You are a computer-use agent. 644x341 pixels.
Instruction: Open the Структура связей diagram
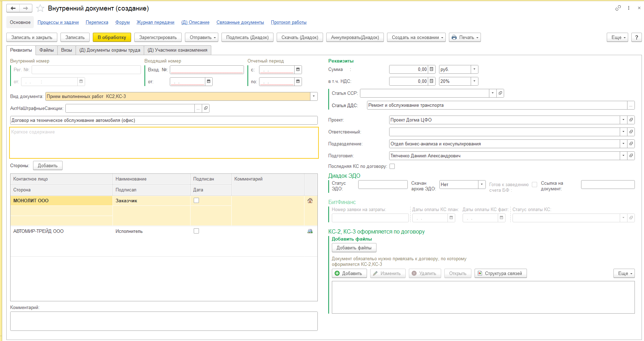click(x=501, y=274)
